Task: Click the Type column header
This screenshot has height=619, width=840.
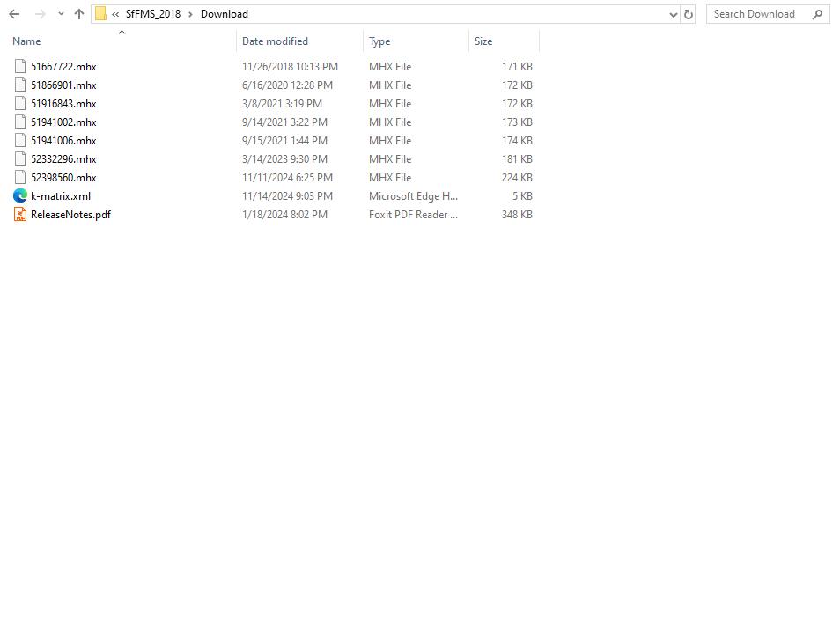Action: click(x=379, y=41)
